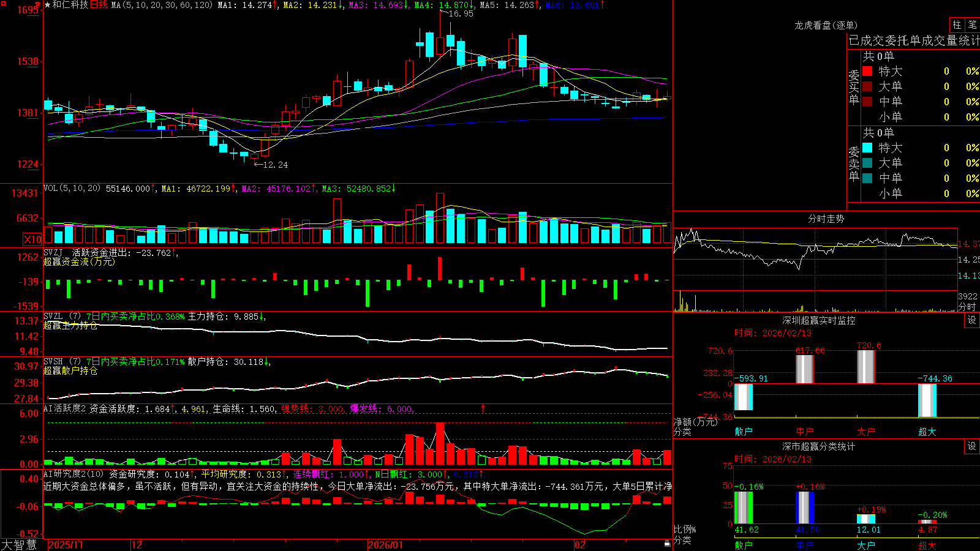Click the 41.50 中户 ratio bar

pos(805,508)
